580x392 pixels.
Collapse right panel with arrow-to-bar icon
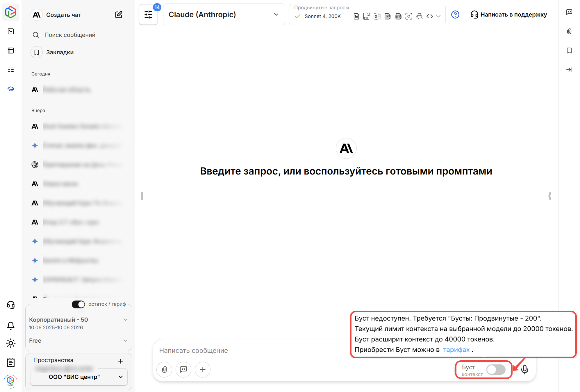[569, 70]
